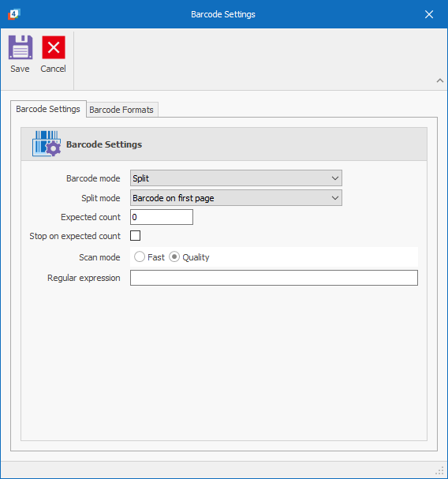Open the Split mode dropdown
Screen dimensions: 448x479
coord(236,198)
